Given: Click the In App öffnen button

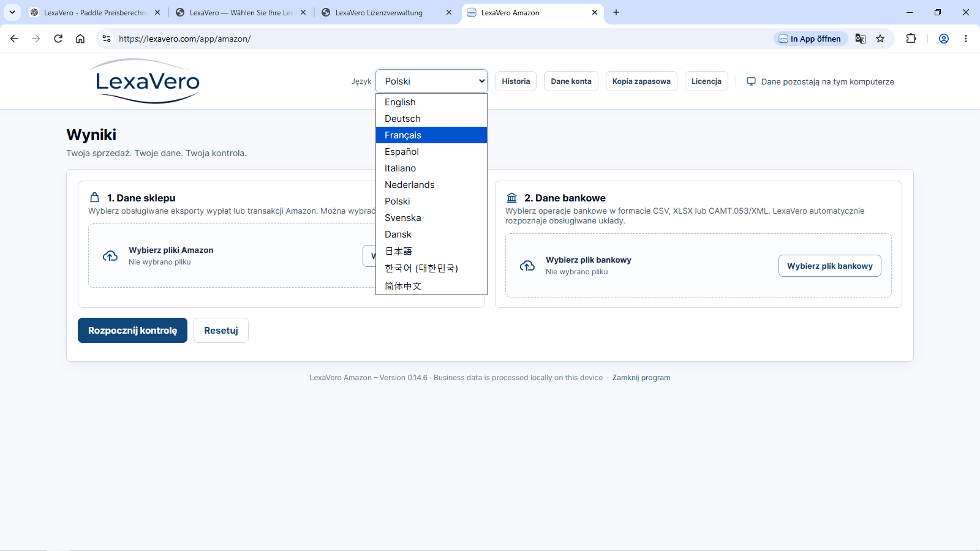Looking at the screenshot, I should pyautogui.click(x=810, y=39).
